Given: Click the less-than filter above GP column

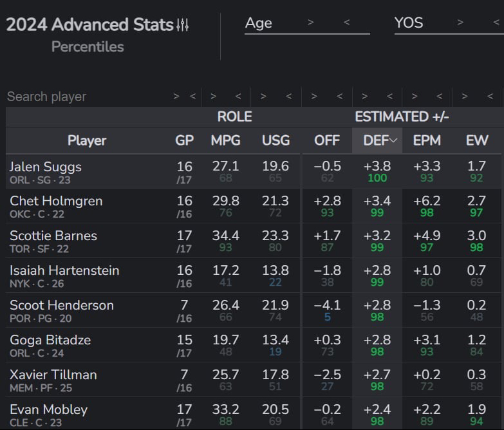Looking at the screenshot, I should [x=192, y=97].
